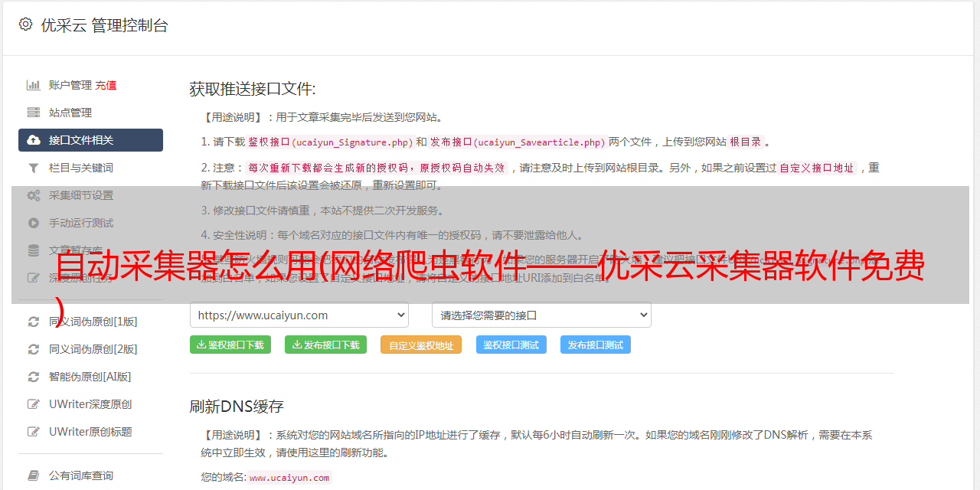Click the server icon next to 站点管理
This screenshot has height=490, width=980.
pos(34,113)
